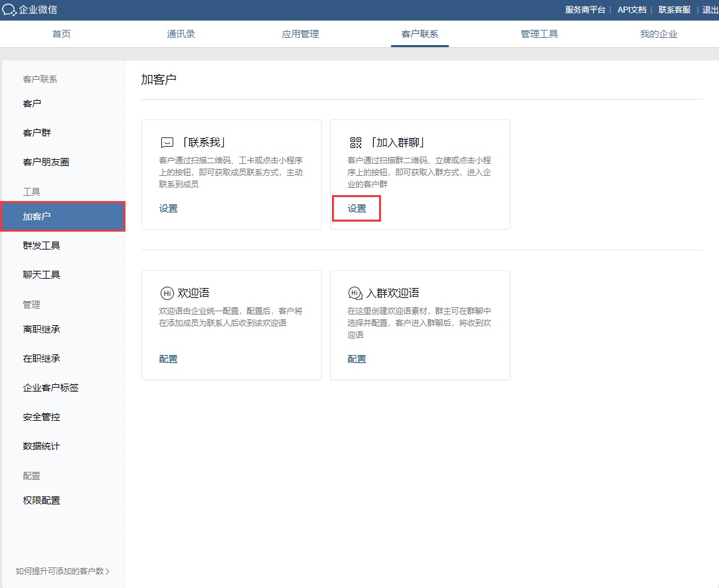This screenshot has height=588, width=719.
Task: Click the 联系我 chat bubble icon
Action: coord(167,143)
